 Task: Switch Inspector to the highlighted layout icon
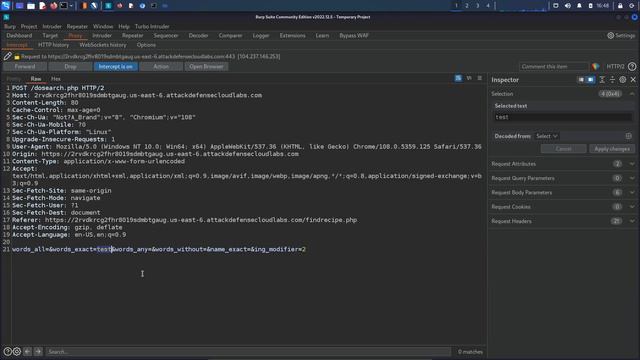(591, 80)
